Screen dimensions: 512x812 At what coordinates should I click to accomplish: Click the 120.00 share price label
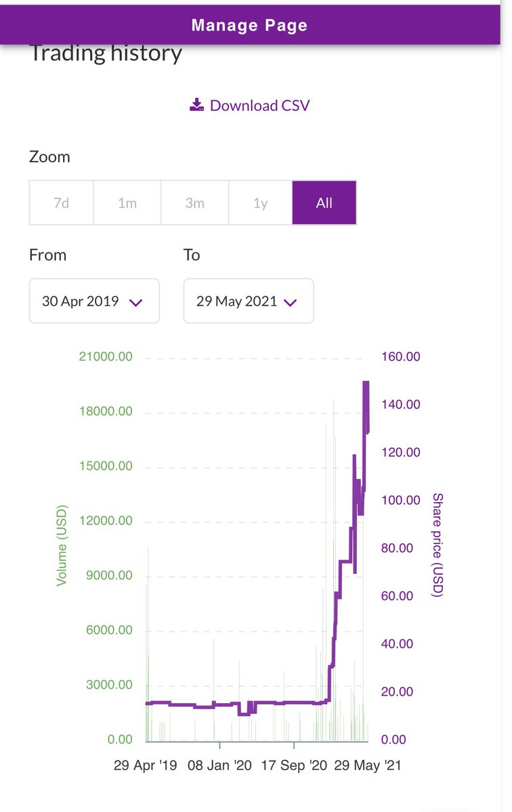tap(400, 452)
